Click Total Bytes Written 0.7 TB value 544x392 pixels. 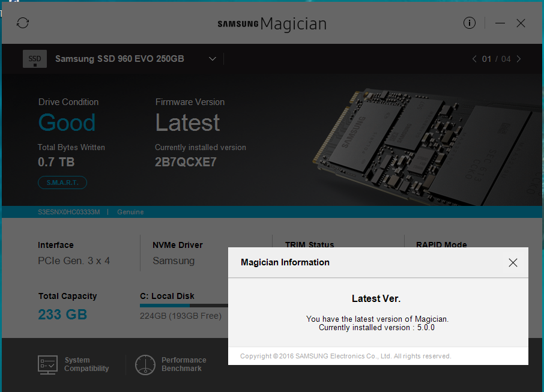56,162
